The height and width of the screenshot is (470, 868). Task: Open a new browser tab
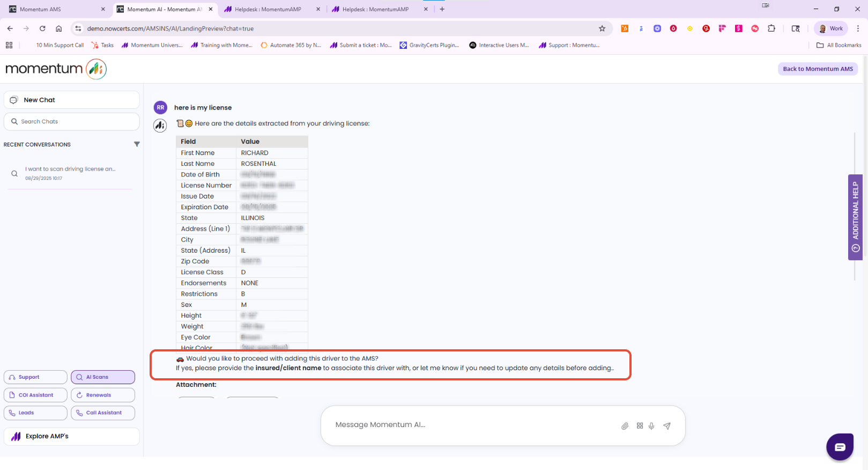442,9
